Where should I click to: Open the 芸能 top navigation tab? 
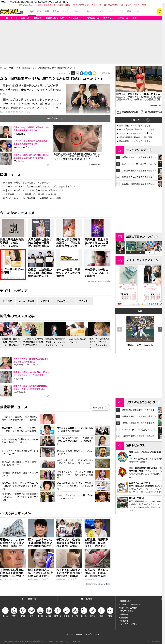pos(32,12)
